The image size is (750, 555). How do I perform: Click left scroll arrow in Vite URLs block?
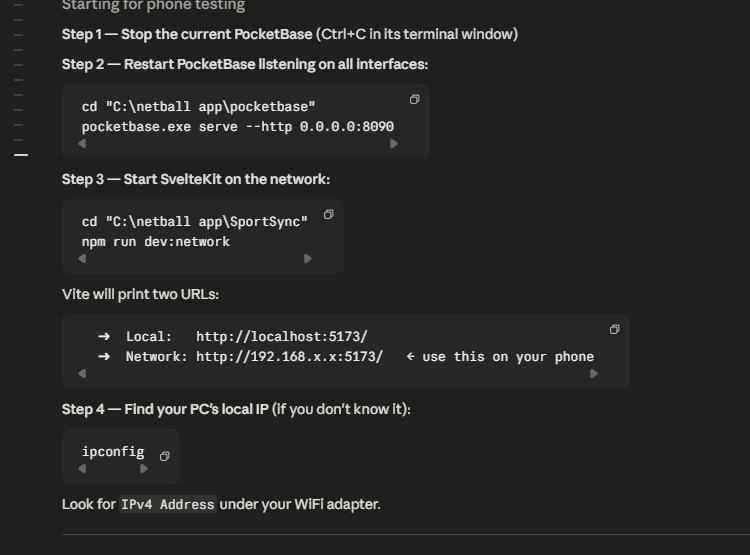click(82, 374)
